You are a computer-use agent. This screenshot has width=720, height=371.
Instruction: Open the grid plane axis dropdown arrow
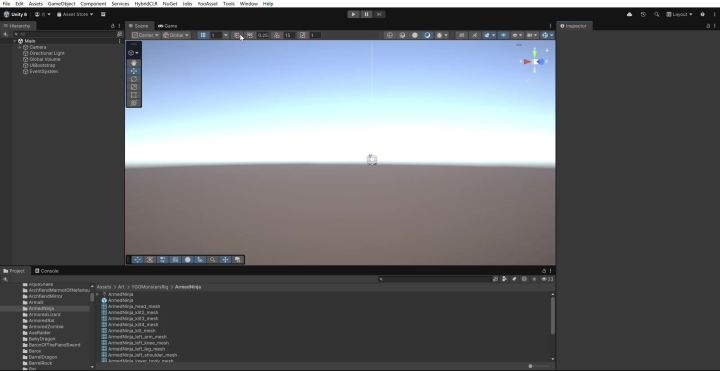(225, 35)
